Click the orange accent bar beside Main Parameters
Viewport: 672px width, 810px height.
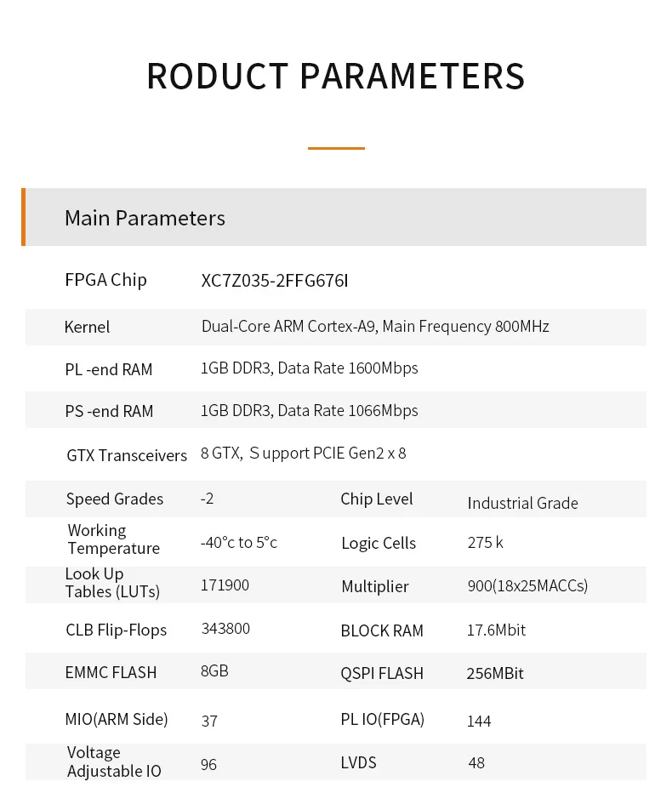(24, 217)
